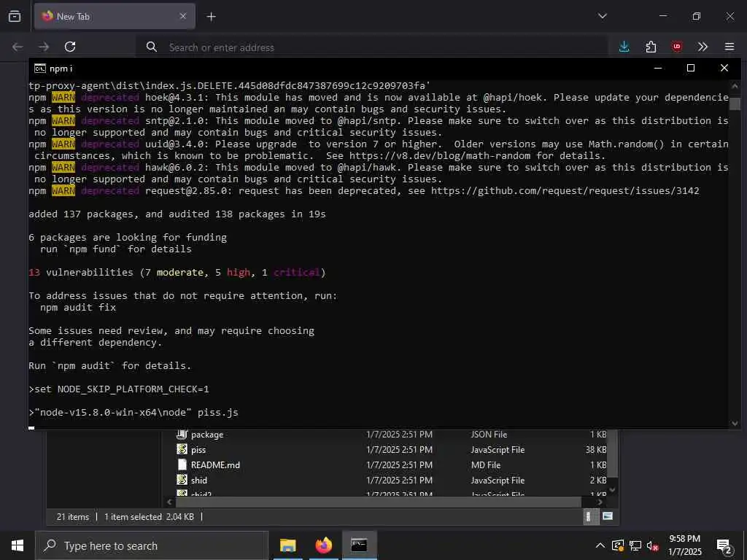The image size is (747, 560).
Task: Focus the Search or enter address field
Action: [x=371, y=47]
